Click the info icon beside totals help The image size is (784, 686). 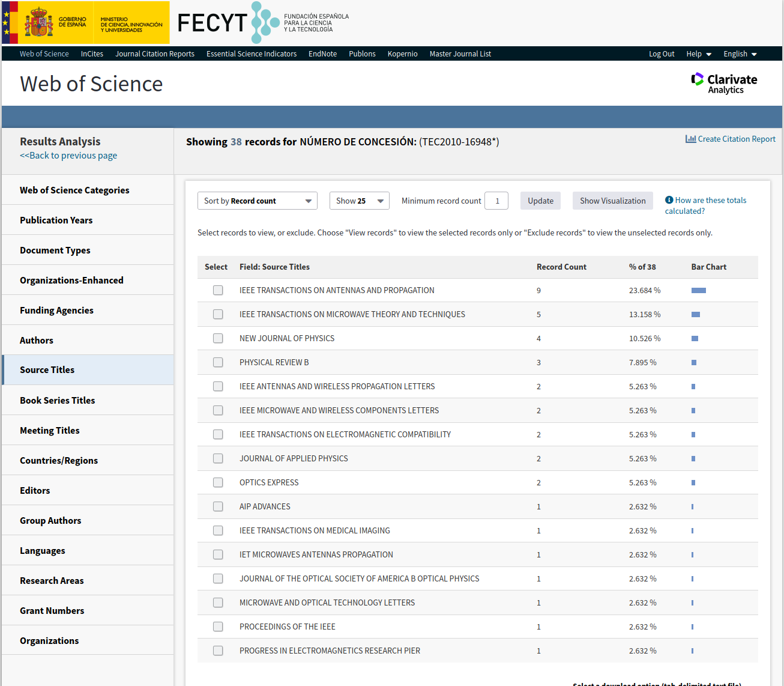[669, 200]
